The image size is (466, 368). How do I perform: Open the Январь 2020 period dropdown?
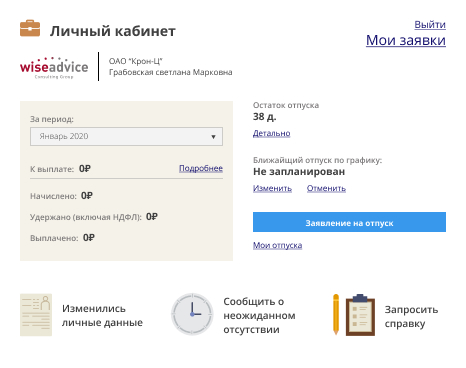click(x=126, y=136)
